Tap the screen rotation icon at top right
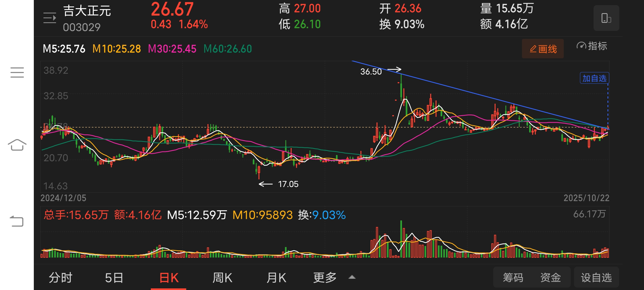 pyautogui.click(x=606, y=18)
